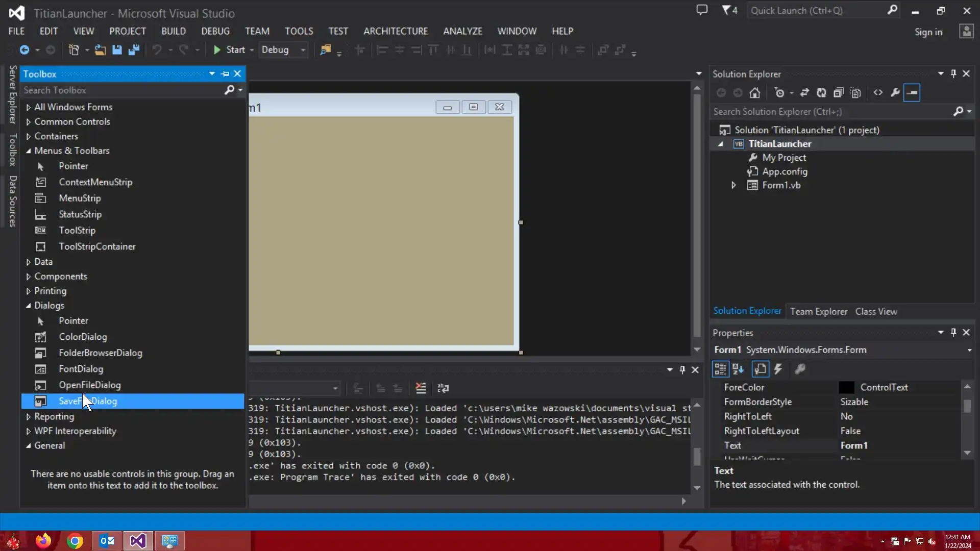The width and height of the screenshot is (980, 551).
Task: Collapse the Dialogs toolbox group
Action: (x=29, y=306)
